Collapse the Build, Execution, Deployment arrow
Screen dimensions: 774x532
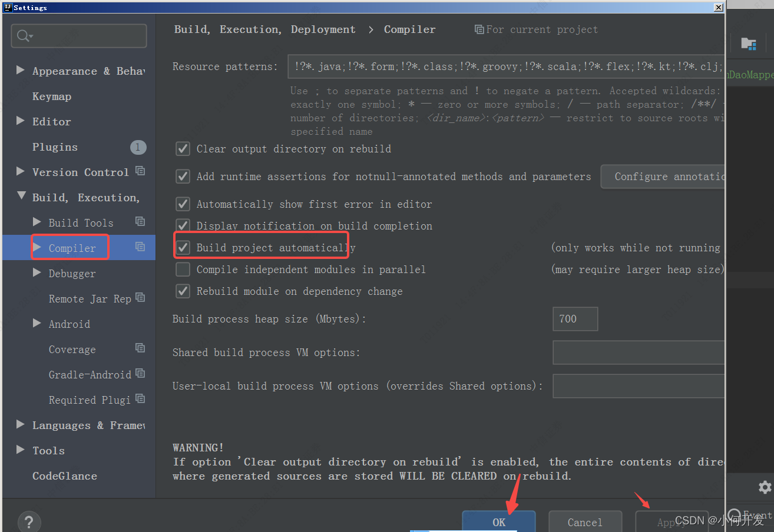[x=21, y=195]
